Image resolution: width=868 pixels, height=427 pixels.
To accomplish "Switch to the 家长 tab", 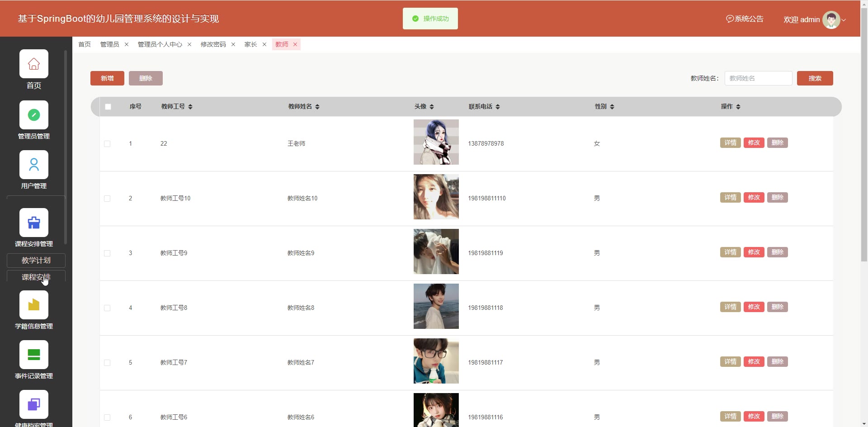I will [251, 44].
